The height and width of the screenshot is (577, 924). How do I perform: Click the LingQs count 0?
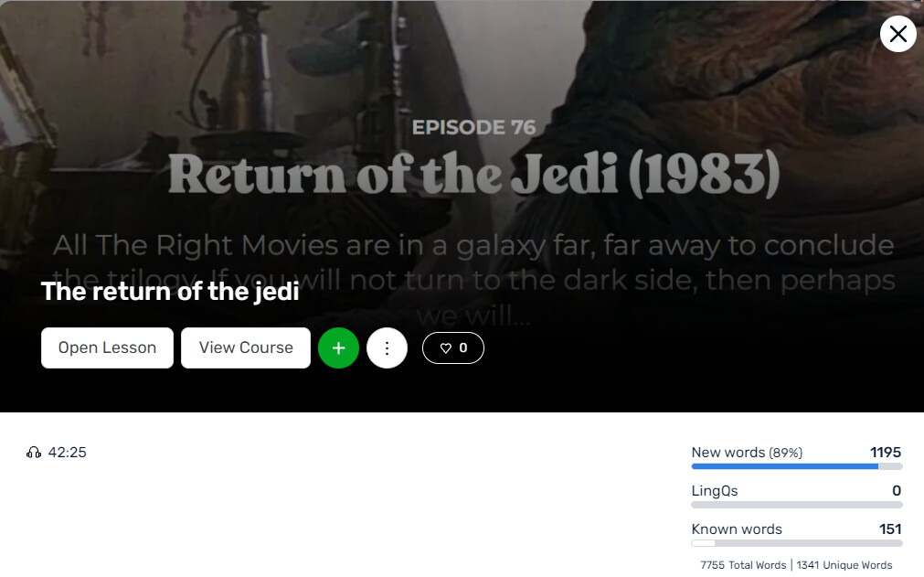[x=897, y=490]
